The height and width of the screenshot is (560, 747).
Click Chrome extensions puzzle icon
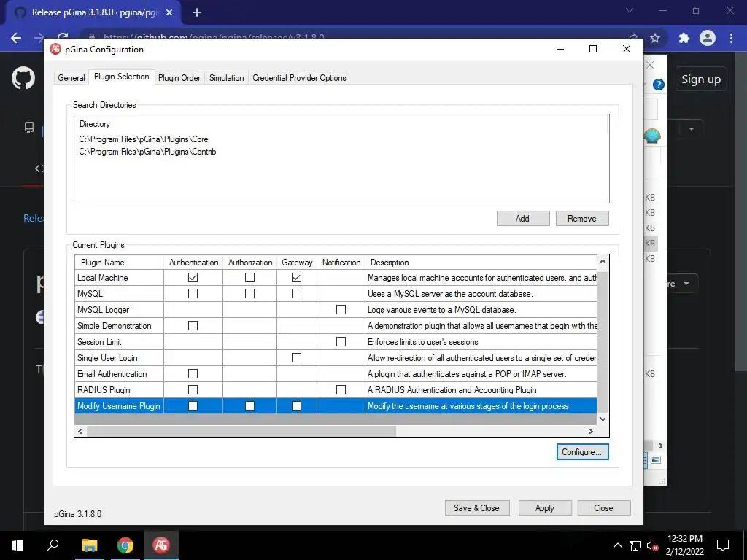coord(684,38)
